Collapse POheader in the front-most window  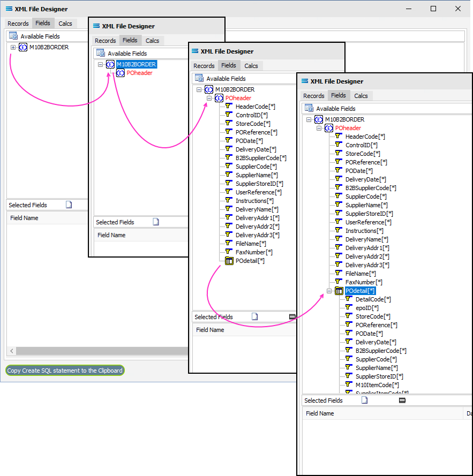pos(319,128)
